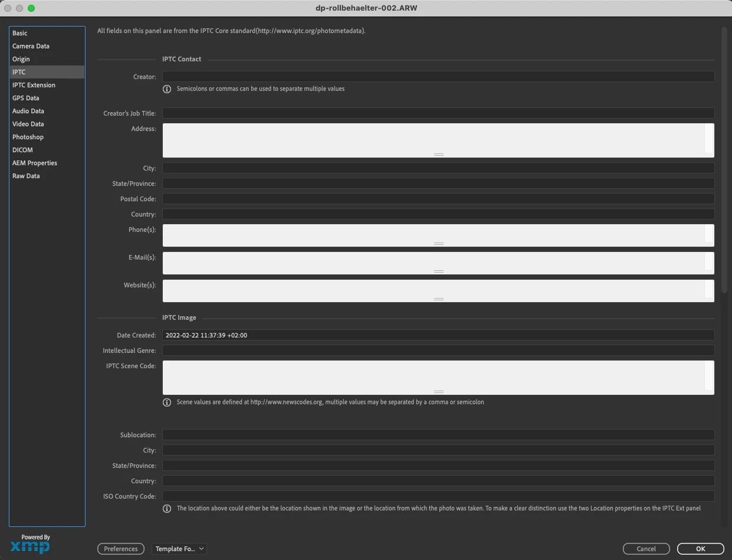Switch to Camera Data panel
This screenshot has width=732, height=560.
pos(47,46)
